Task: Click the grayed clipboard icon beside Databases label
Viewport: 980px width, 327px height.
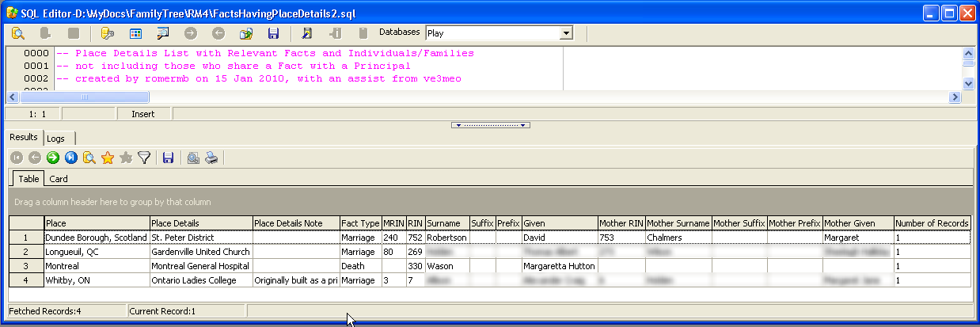Action: (363, 33)
